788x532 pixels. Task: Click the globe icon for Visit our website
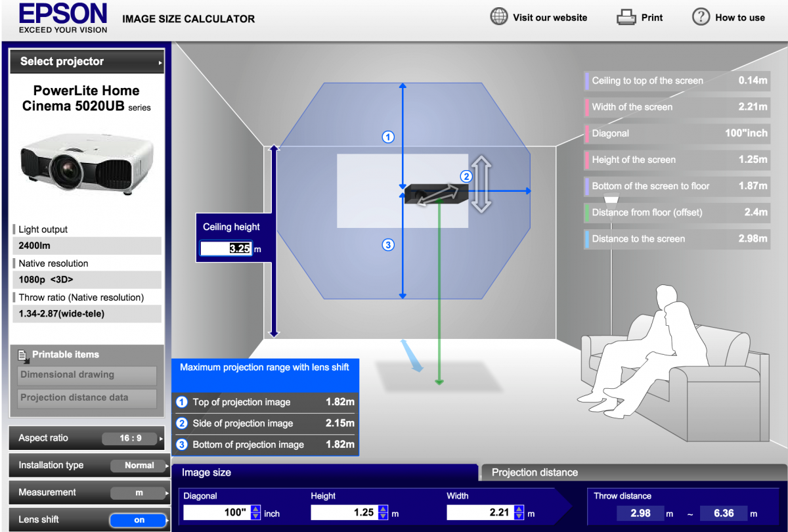(500, 17)
